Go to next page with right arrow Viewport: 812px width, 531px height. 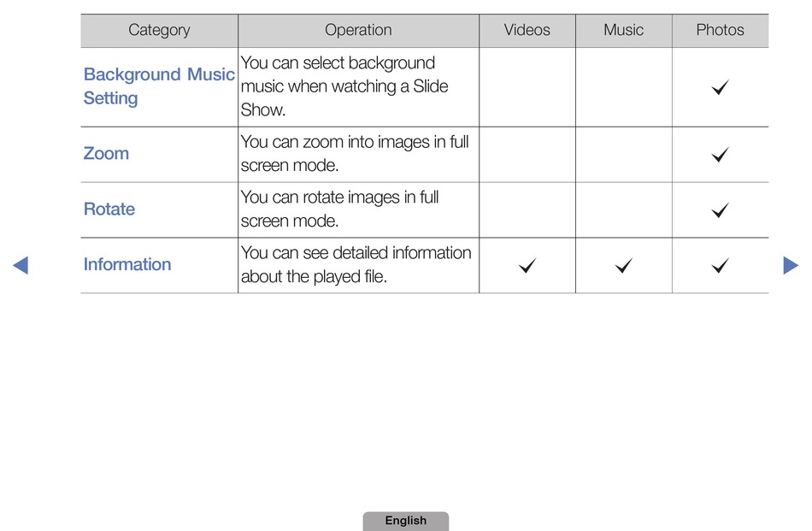tap(791, 265)
